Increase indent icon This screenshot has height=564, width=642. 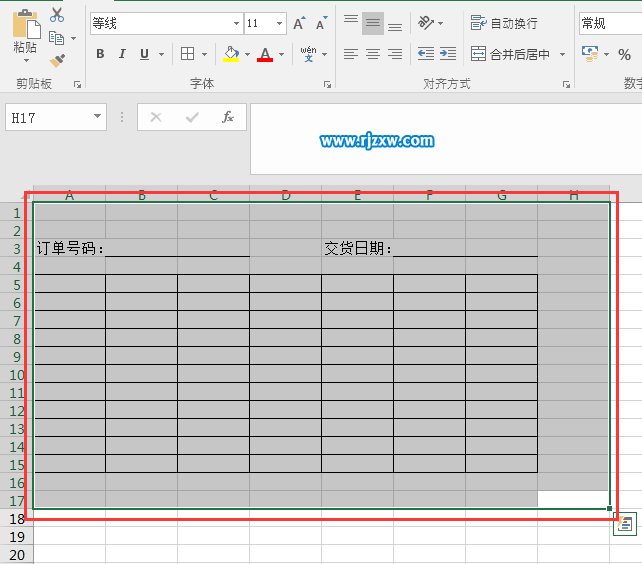[448, 54]
